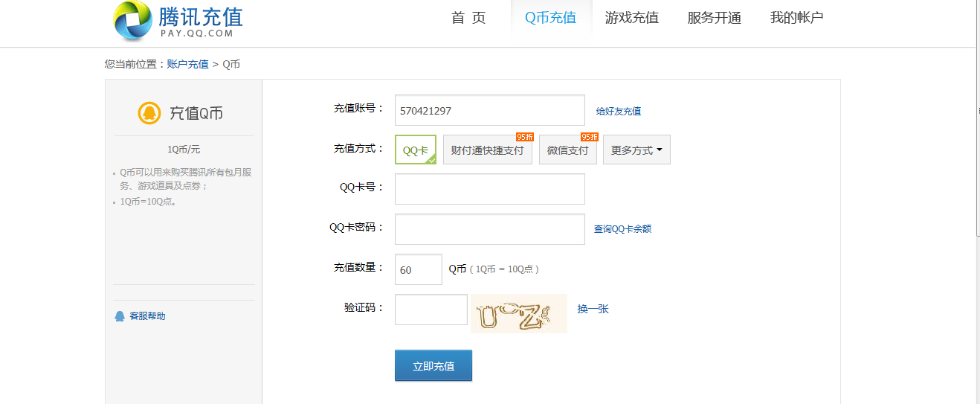Image resolution: width=980 pixels, height=404 pixels.
Task: Expand the 更多方式 dropdown
Action: click(636, 150)
